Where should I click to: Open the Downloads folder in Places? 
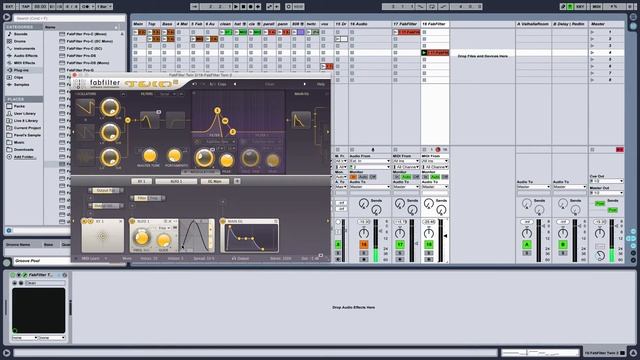pos(24,150)
